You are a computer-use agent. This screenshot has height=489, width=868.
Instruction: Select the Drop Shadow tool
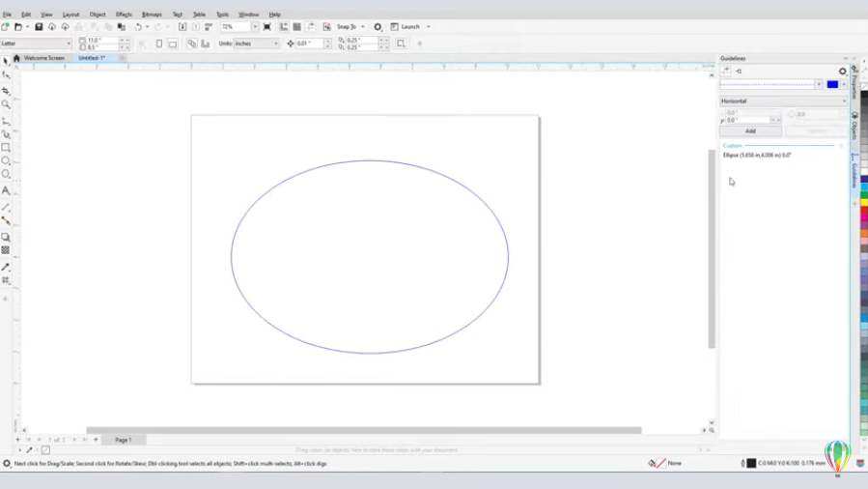pos(6,237)
